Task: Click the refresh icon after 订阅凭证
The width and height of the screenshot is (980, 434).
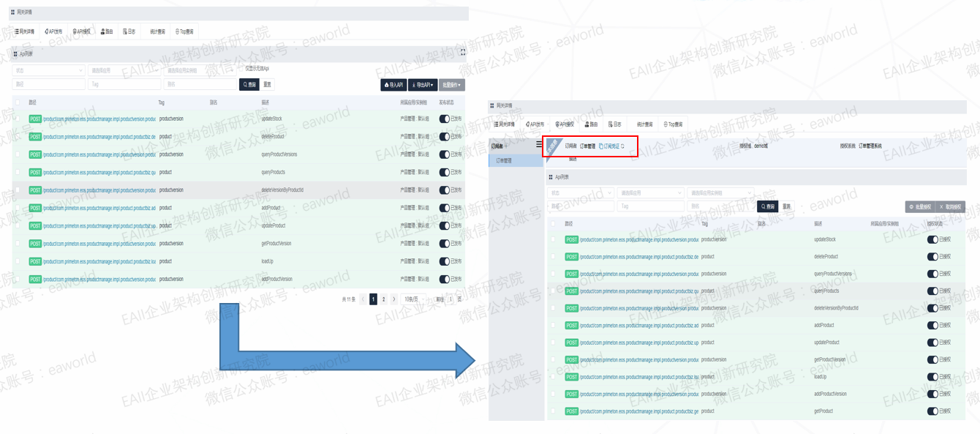Action: 622,146
